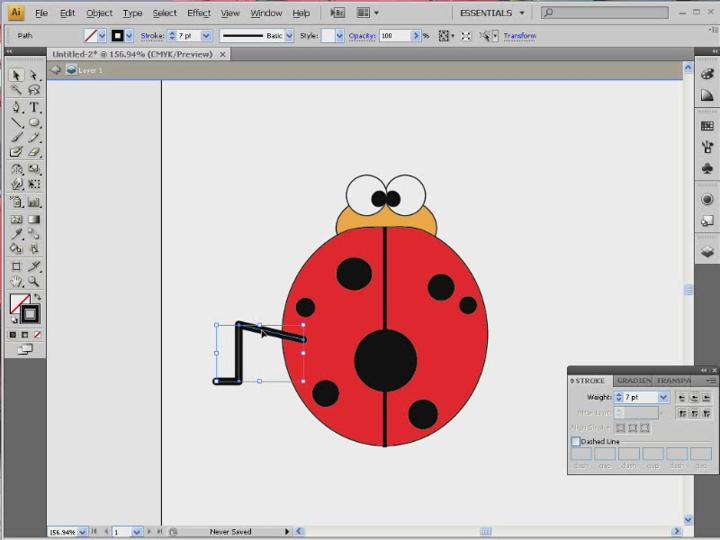Open the Layers panel icon in right dock
The image size is (720, 540).
coord(707,251)
